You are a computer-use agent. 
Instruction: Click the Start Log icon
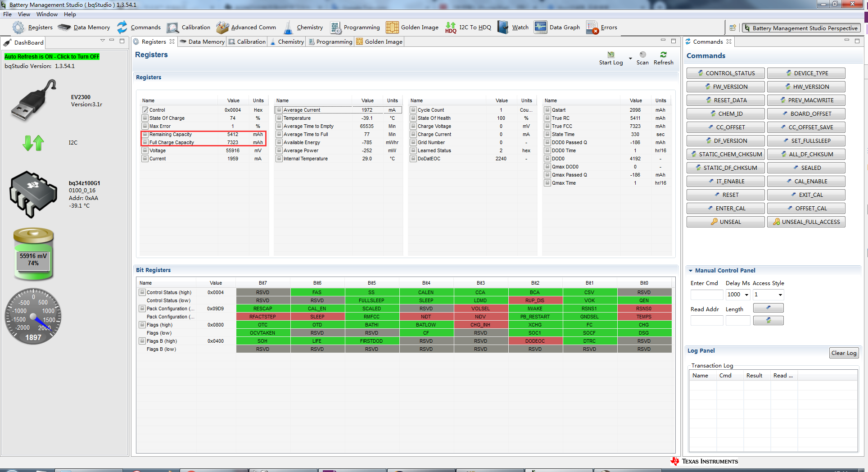[611, 54]
